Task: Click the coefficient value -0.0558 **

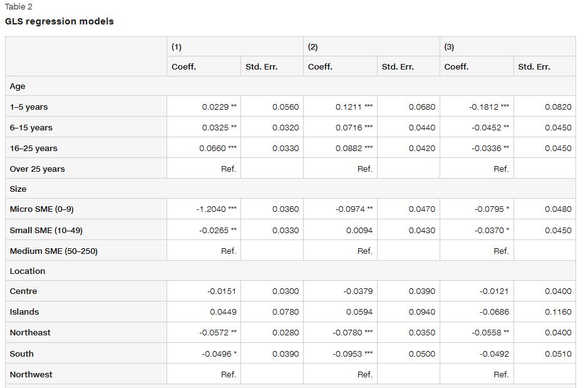Action: [x=490, y=332]
